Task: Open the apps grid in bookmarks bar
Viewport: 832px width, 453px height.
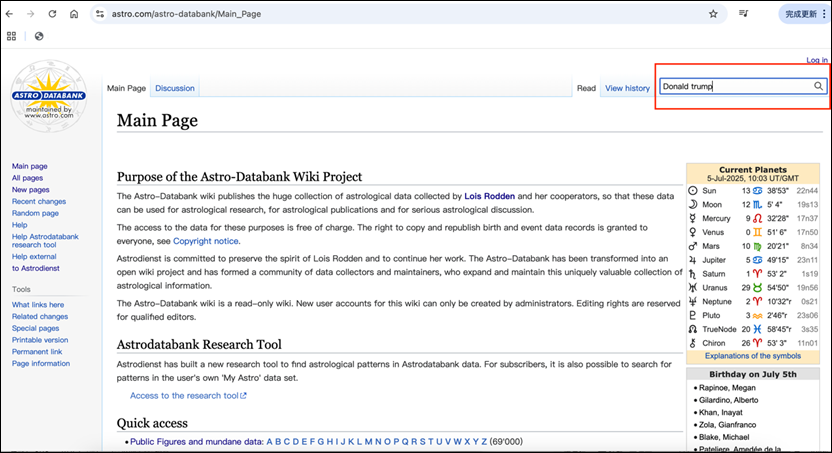Action: [x=11, y=36]
